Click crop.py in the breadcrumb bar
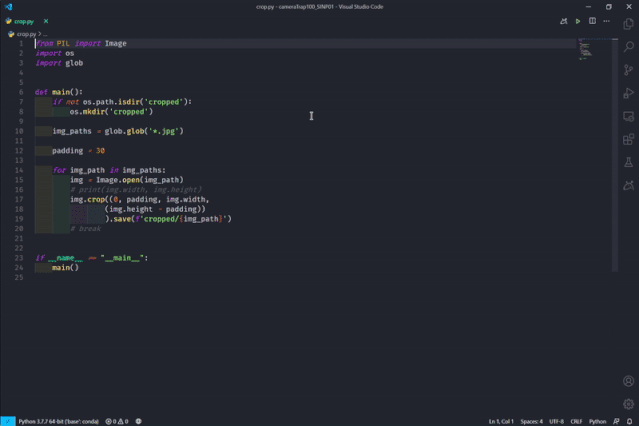 point(26,34)
